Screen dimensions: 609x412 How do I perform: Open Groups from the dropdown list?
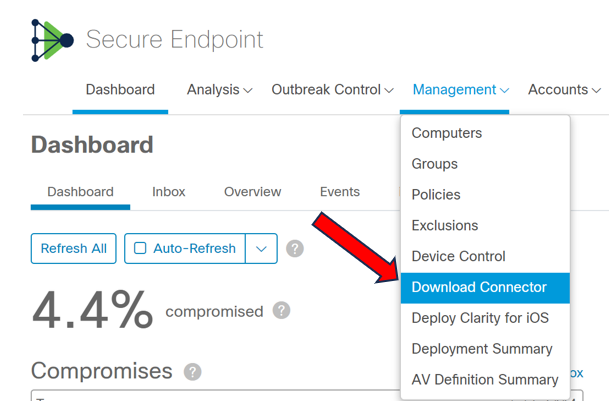[435, 164]
